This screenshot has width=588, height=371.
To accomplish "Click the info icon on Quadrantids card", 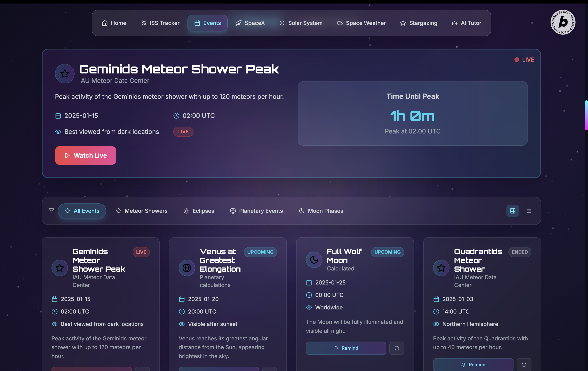I will 524,365.
